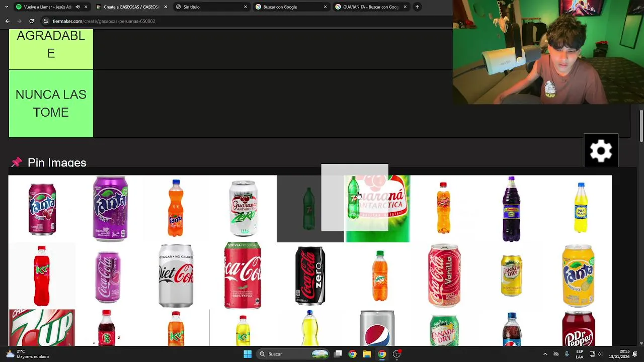Pick the yellow Fanta pineapple can

tap(578, 276)
